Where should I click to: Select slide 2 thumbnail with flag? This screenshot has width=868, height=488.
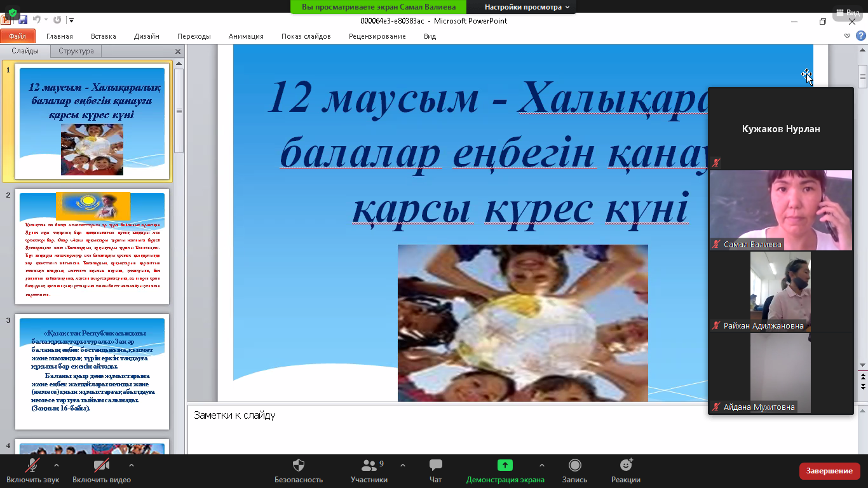92,247
